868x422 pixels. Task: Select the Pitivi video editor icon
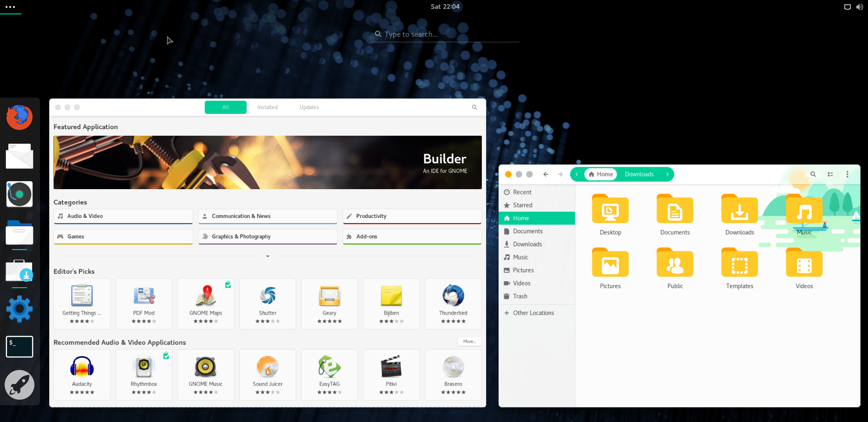391,367
